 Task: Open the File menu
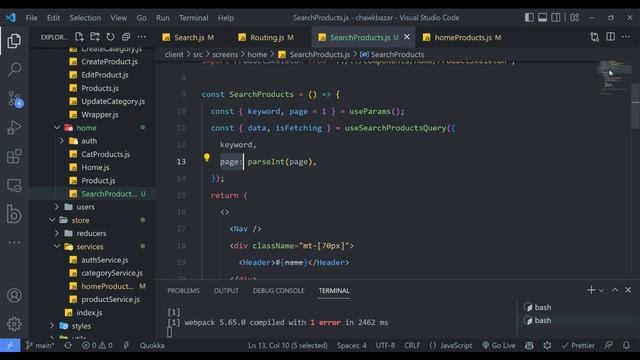click(31, 18)
